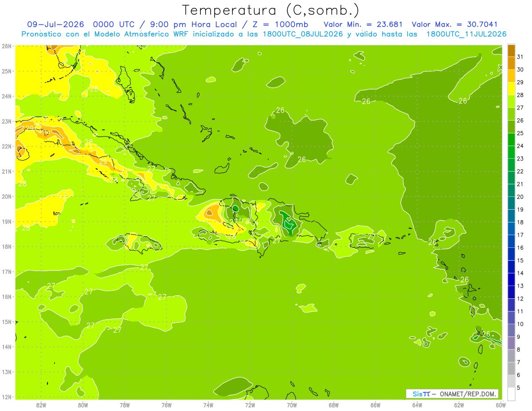Click the '62W' longitude axis label
Viewport: 532px width, 411px height.
click(459, 405)
